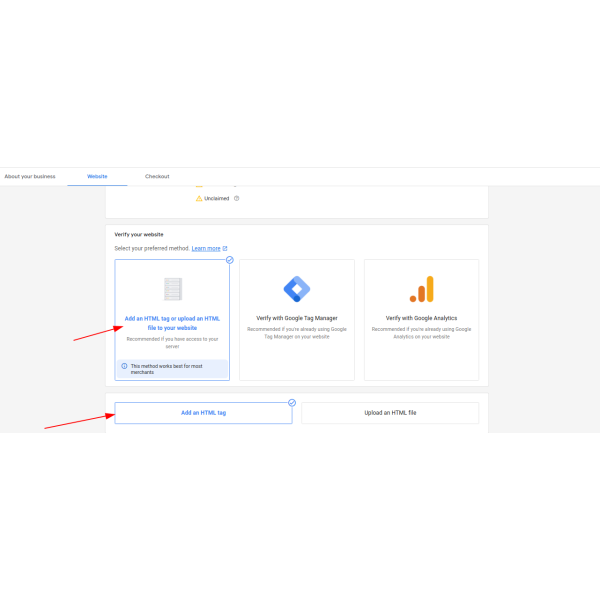Viewport: 600px width, 600px height.
Task: Click the Google Tag Manager logo icon
Action: (297, 289)
